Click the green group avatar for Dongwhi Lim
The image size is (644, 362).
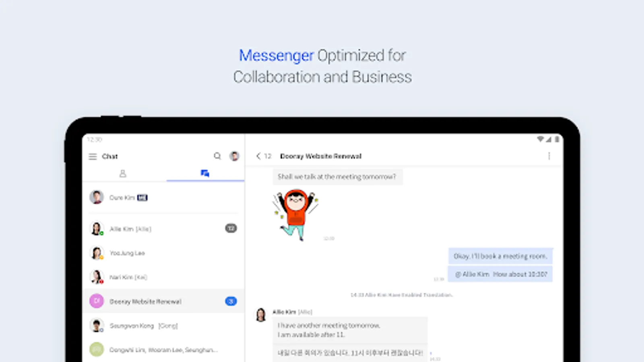coord(97,350)
